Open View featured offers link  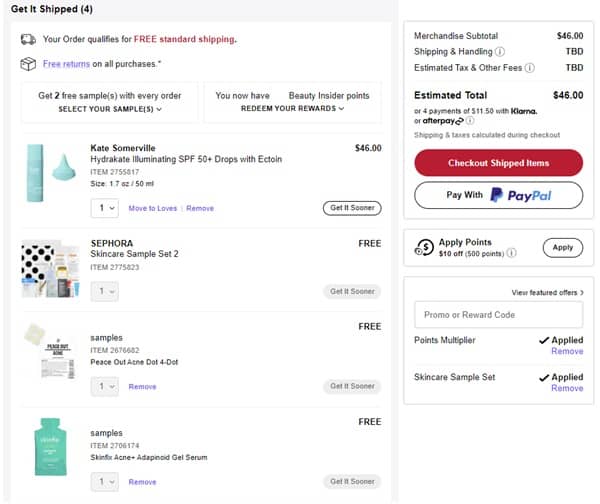[547, 292]
